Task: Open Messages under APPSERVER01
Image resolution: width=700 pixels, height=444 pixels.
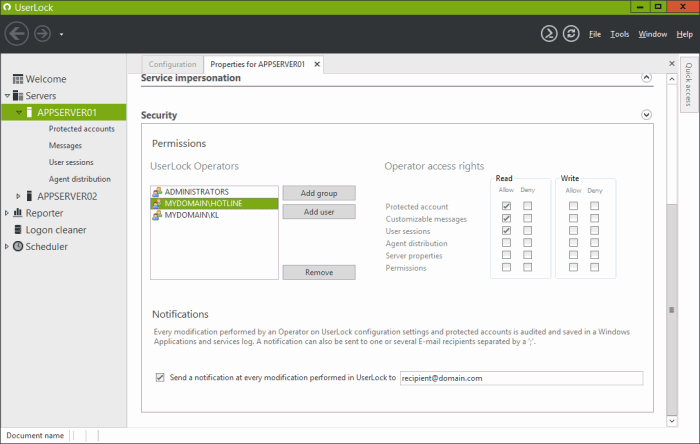Action: click(x=65, y=145)
